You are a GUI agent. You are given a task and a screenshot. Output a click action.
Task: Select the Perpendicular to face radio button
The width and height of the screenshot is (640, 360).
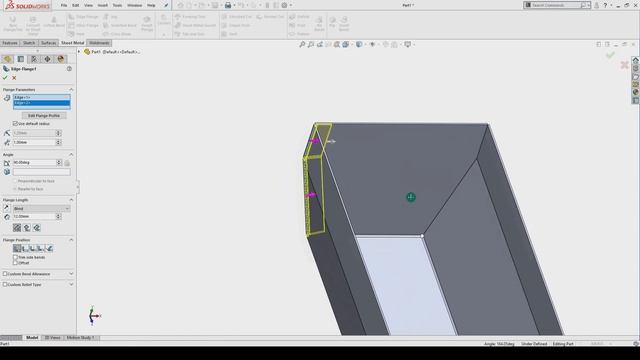point(15,181)
